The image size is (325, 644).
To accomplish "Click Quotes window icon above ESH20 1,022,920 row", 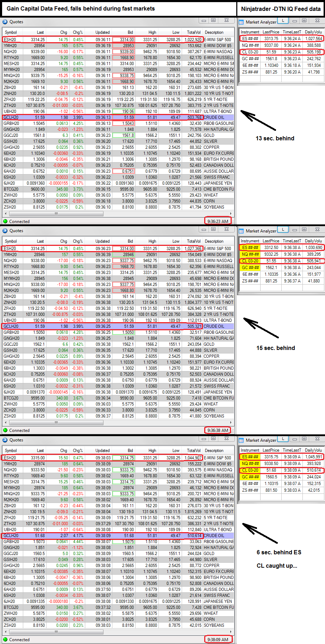I will coord(5,22).
